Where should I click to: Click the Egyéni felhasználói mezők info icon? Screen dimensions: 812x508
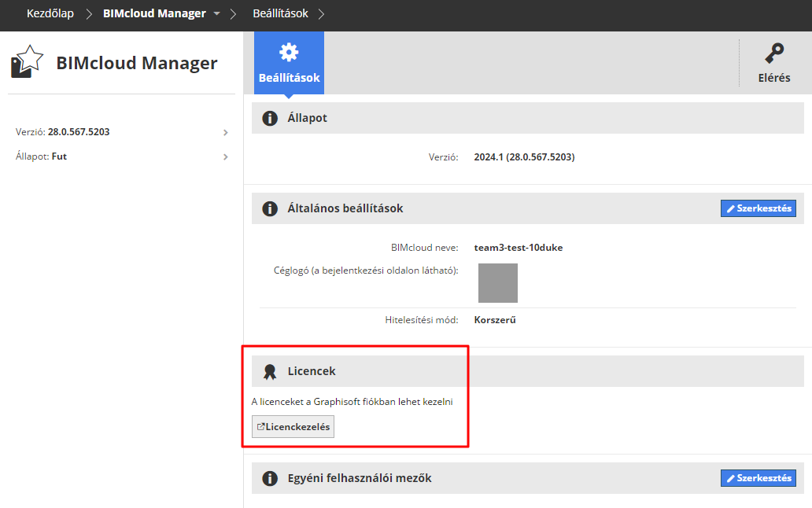[269, 478]
